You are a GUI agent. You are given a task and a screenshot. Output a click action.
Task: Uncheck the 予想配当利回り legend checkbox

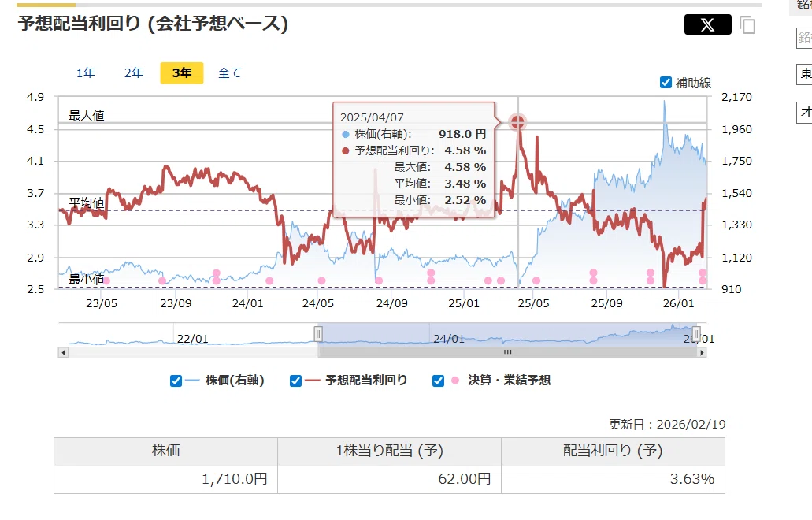pyautogui.click(x=295, y=381)
